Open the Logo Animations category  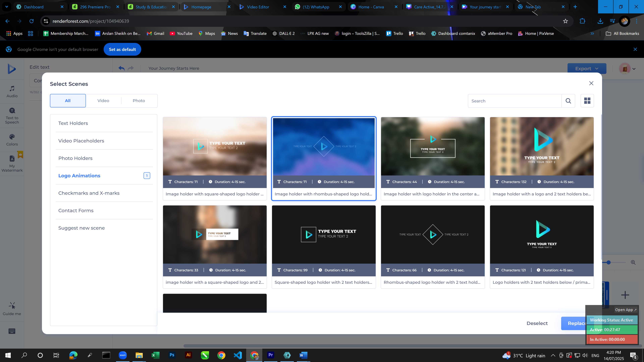pos(104,176)
